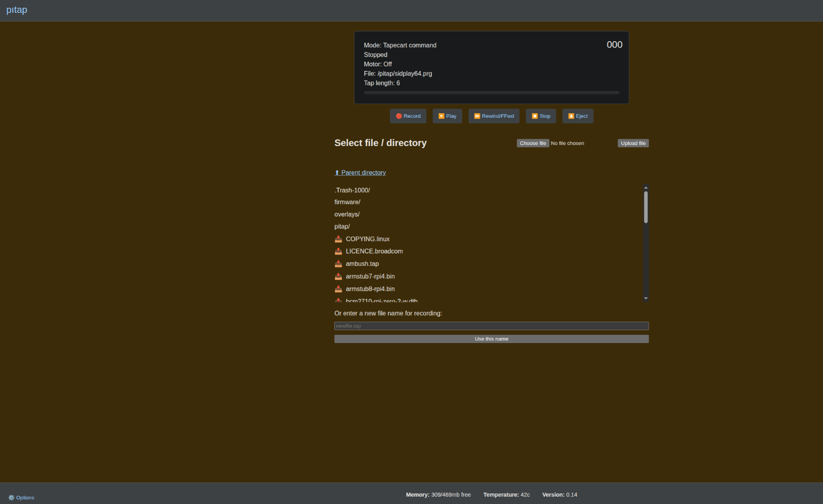823x504 pixels.
Task: Select the ambush.tap file name
Action: 362,264
